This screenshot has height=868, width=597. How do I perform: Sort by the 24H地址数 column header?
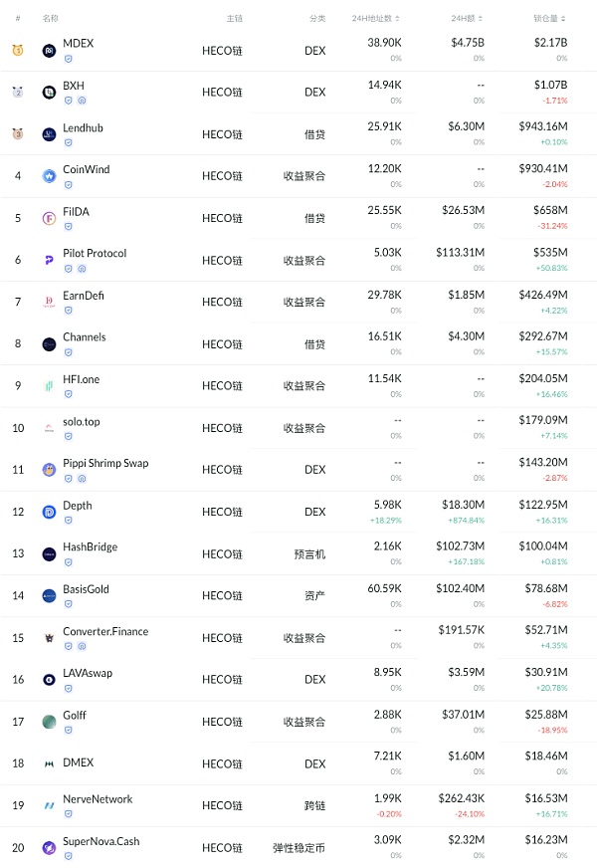[x=377, y=19]
